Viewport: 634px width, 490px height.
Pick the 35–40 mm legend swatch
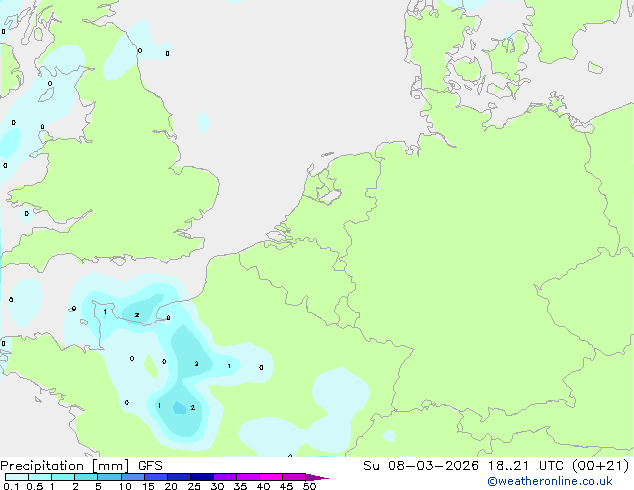click(248, 477)
